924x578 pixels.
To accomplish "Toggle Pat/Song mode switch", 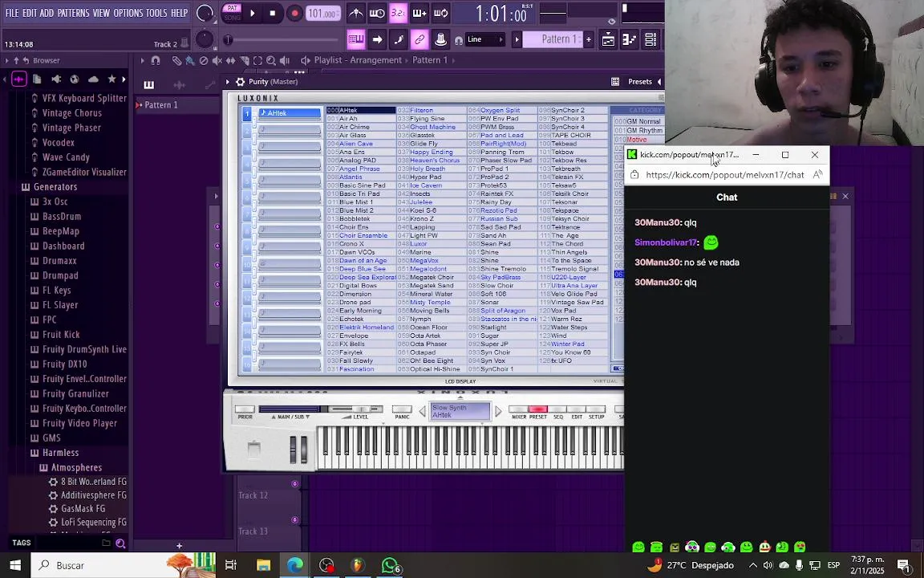I will coord(232,13).
